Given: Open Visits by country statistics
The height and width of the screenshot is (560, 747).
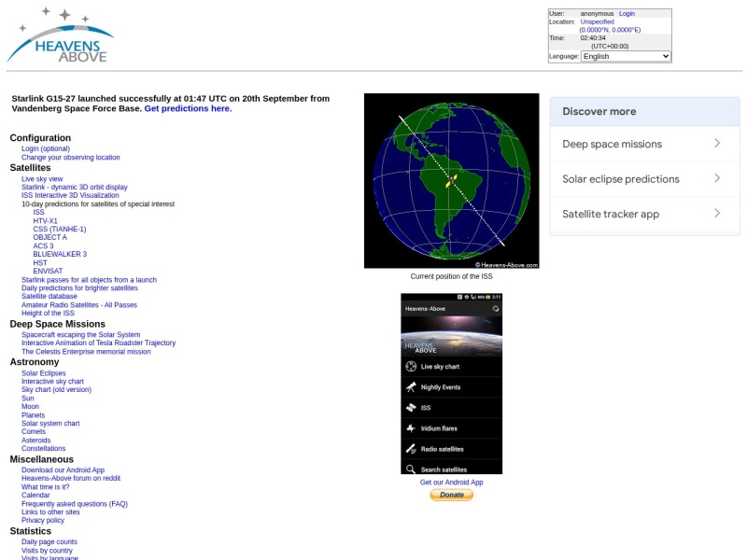Looking at the screenshot, I should (x=47, y=551).
